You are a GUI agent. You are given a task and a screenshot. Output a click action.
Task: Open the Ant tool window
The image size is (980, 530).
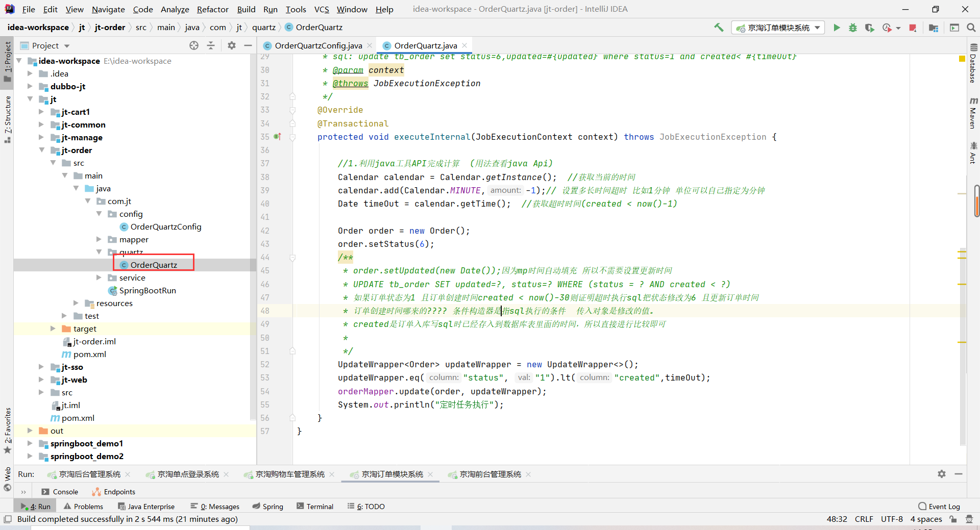(x=973, y=153)
